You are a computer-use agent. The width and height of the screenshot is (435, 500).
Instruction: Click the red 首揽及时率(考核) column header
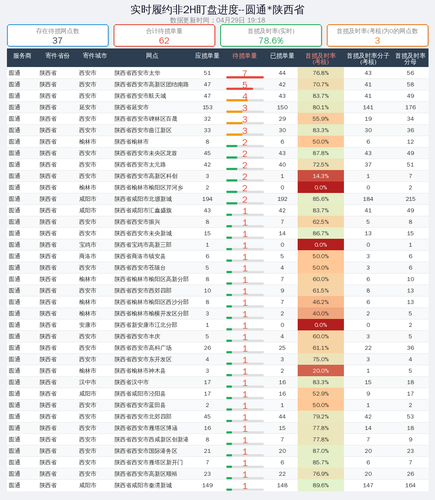(320, 58)
